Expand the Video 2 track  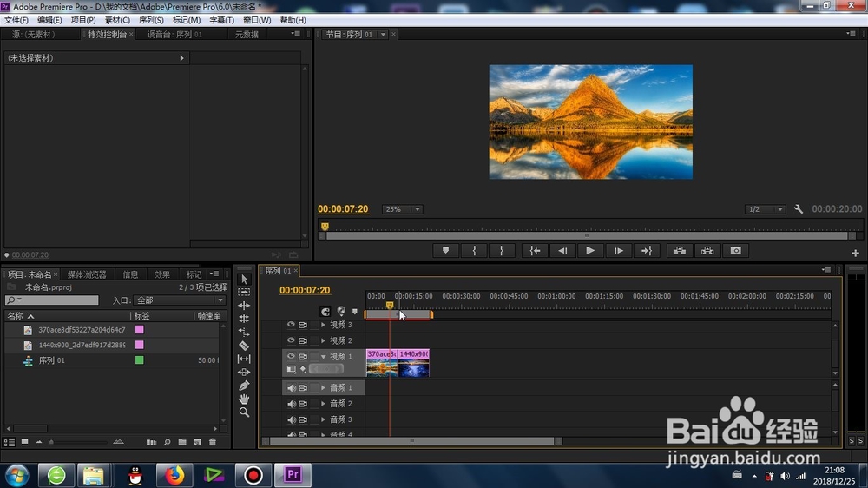point(323,340)
